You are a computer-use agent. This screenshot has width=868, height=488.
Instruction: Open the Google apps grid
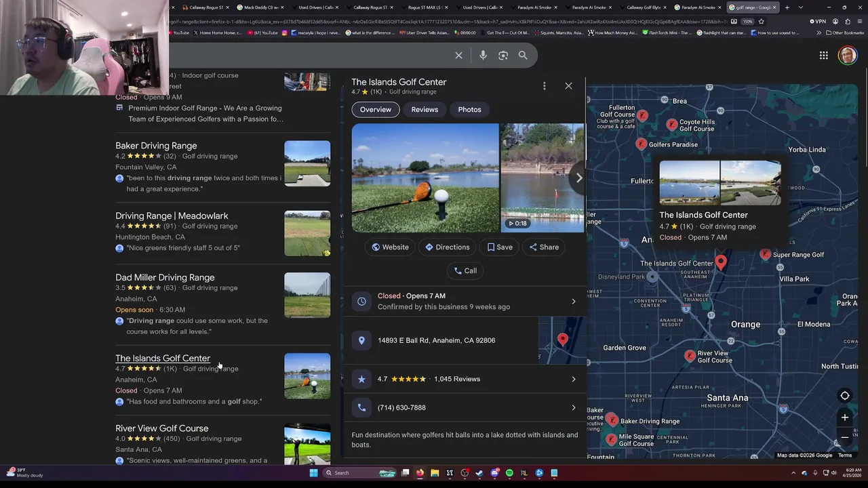(x=823, y=56)
